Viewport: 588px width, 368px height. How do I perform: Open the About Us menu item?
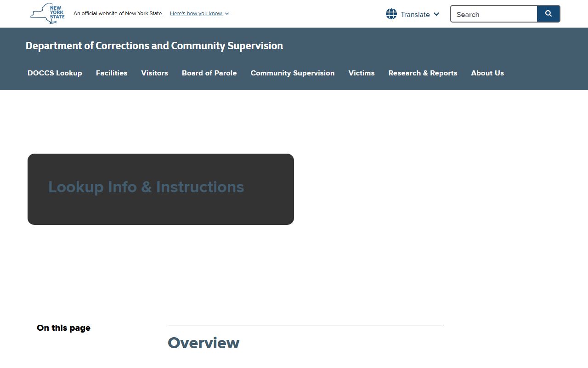point(487,73)
